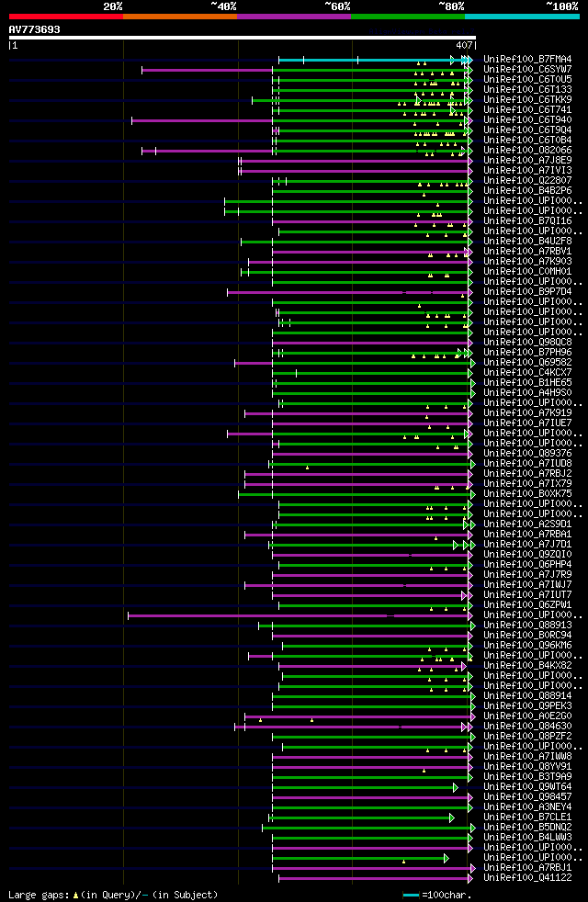
Task: Select the UniRef100_Q82066 label
Action: pos(527,151)
